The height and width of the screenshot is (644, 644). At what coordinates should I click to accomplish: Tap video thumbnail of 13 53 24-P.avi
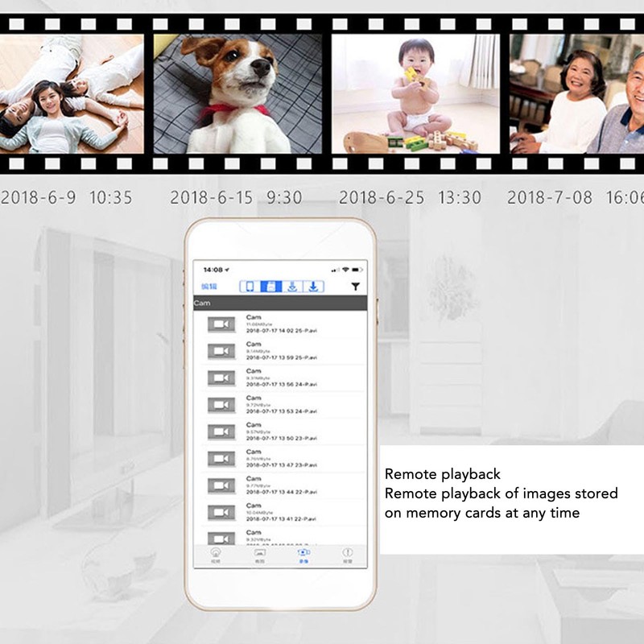[221, 405]
